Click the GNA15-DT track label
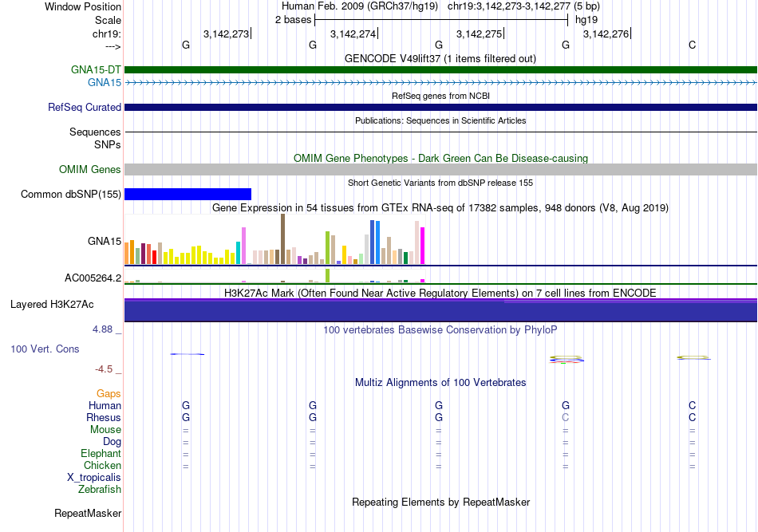Screen dimensions: 758x532 pos(96,70)
